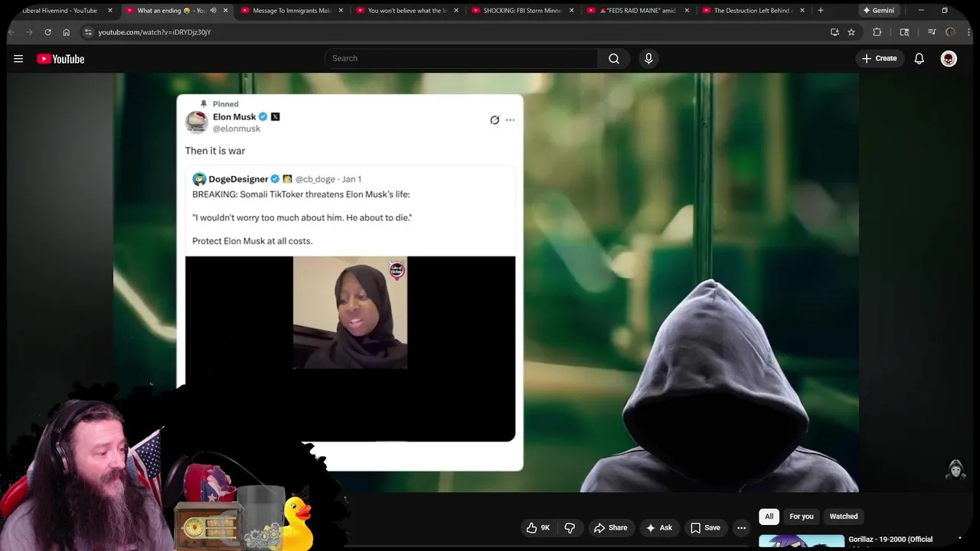
Task: Go forward in browser history
Action: (29, 32)
